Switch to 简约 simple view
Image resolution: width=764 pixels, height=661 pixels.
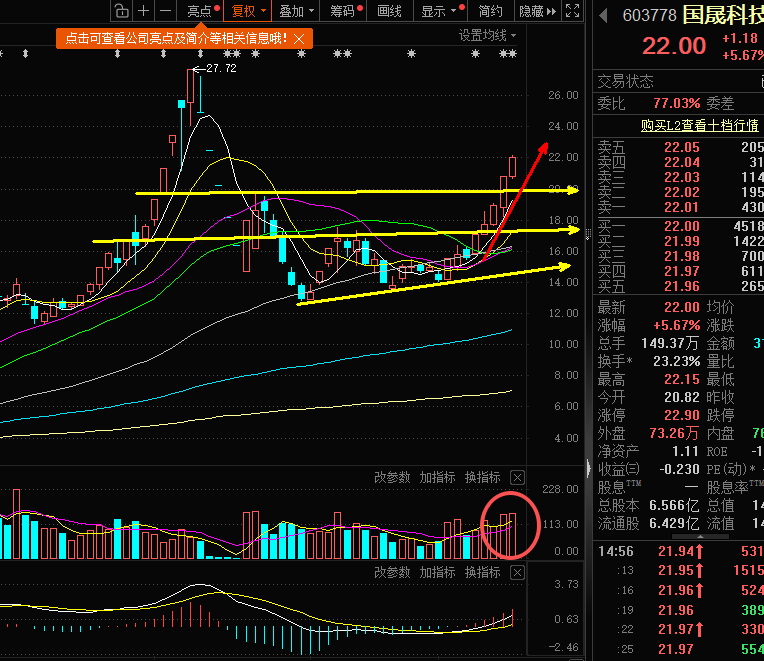[490, 11]
